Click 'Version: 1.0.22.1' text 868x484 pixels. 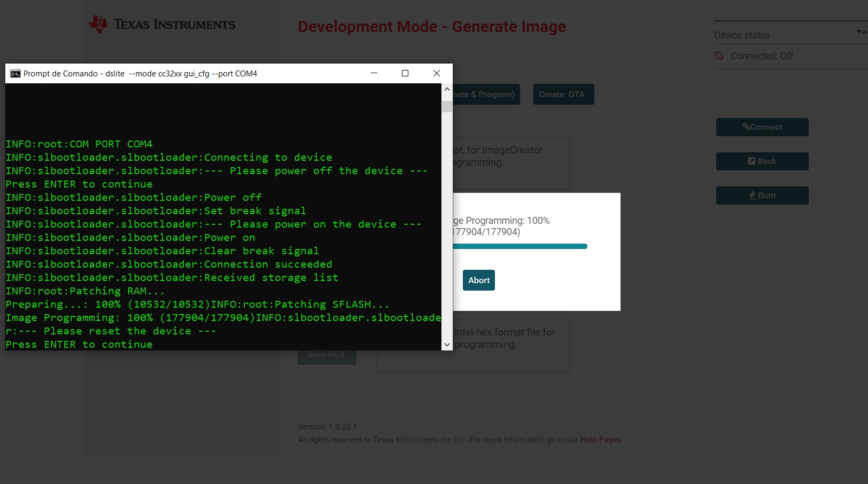coord(328,427)
